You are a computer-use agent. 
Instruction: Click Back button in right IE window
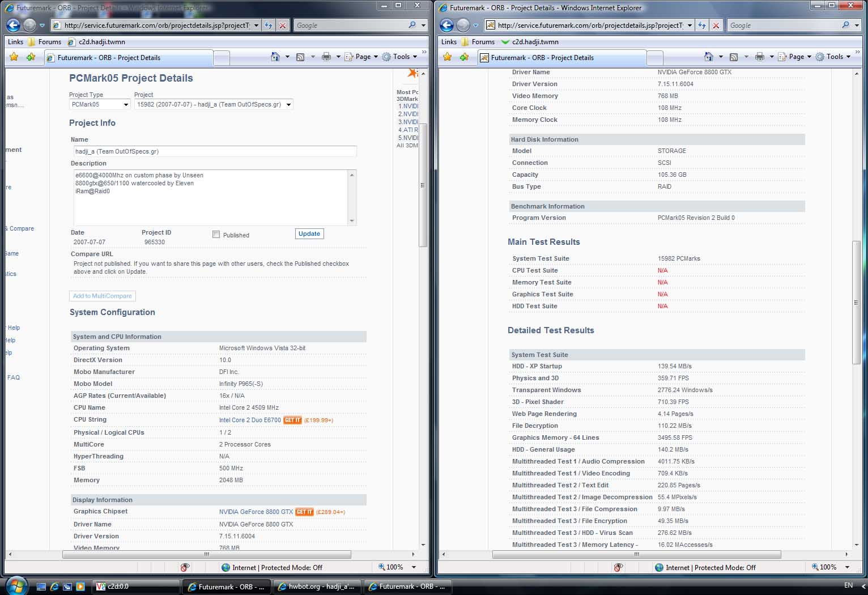447,25
